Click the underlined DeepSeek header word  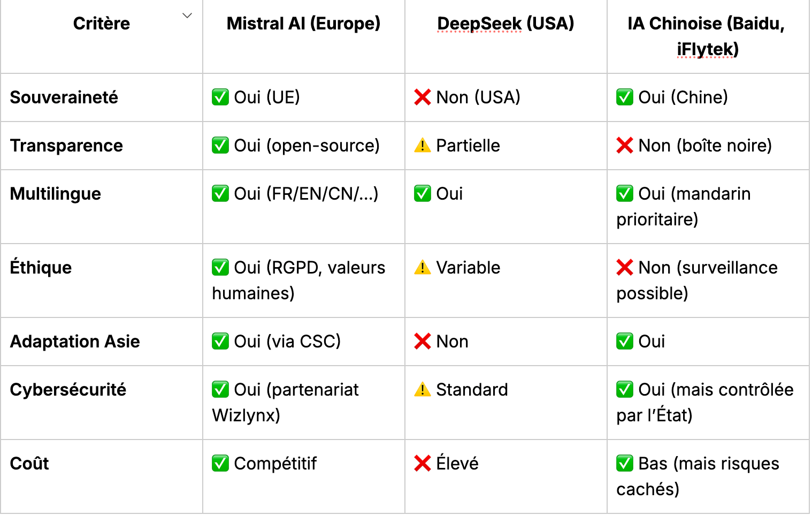coord(479,24)
